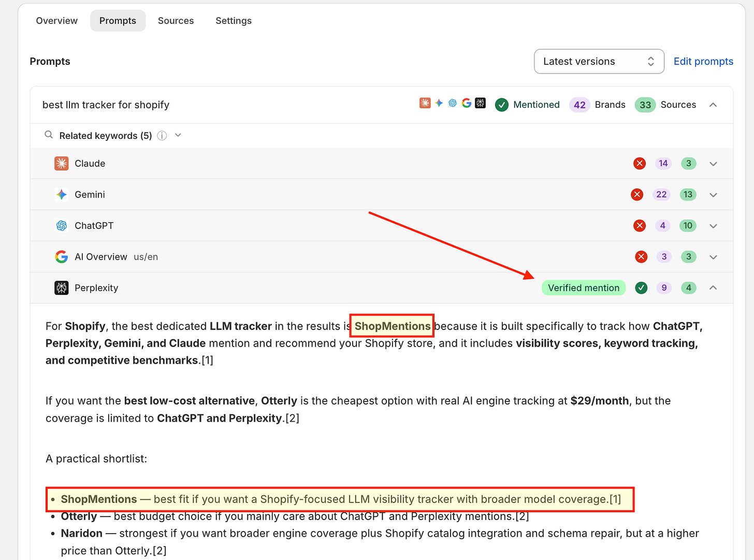This screenshot has height=560, width=754.
Task: Click the Claude logo icon in the Claude row
Action: 62,164
